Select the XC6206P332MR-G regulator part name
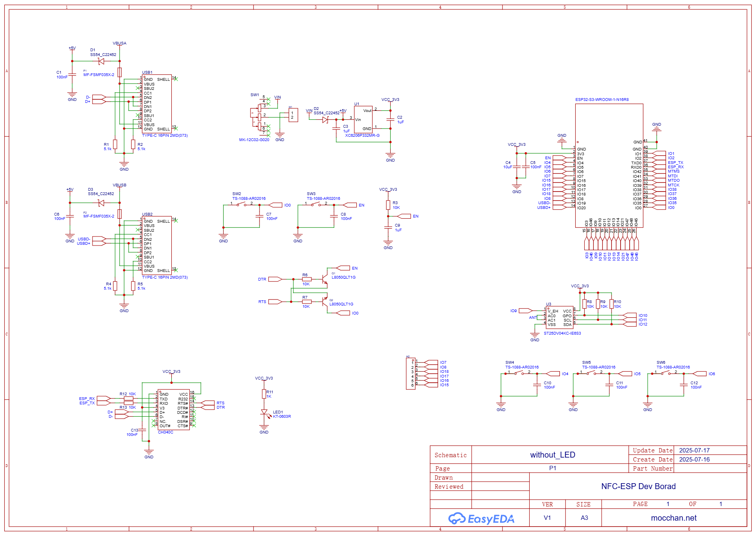 point(362,136)
